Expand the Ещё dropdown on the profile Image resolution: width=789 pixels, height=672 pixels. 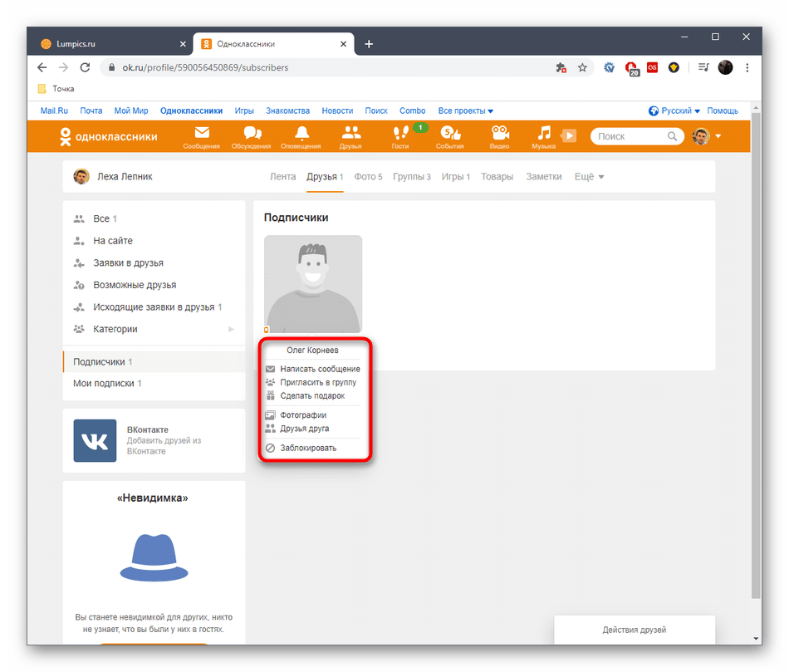(588, 176)
